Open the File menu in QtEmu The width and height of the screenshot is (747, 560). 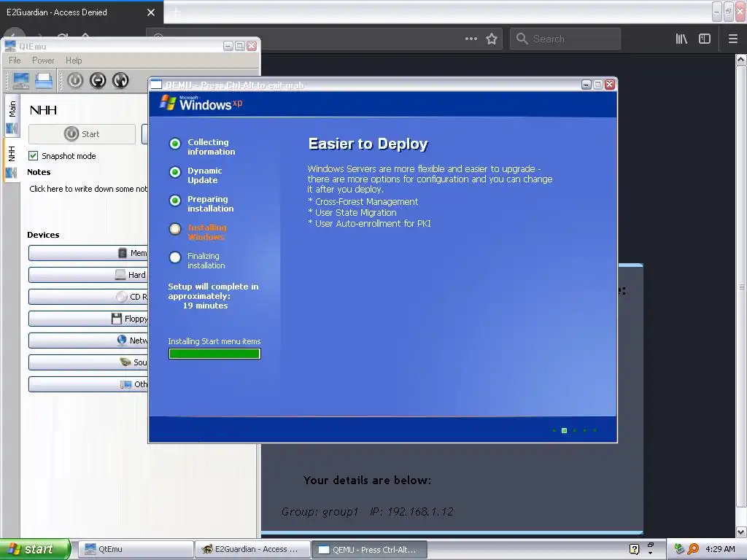[15, 61]
